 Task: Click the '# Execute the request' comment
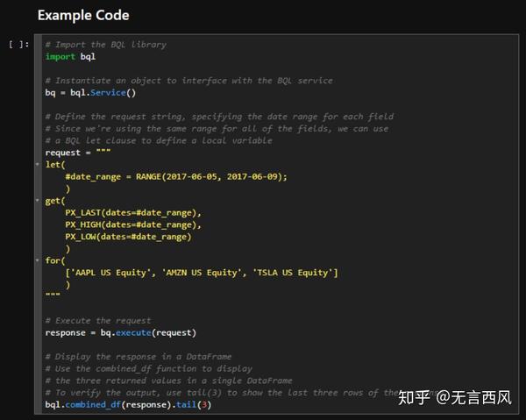coord(98,321)
